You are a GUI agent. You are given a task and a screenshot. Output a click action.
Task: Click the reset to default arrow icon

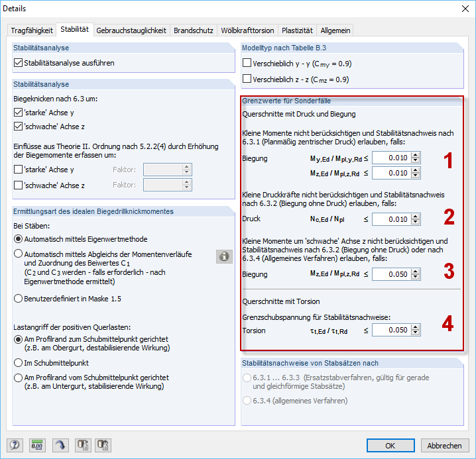pos(60,445)
